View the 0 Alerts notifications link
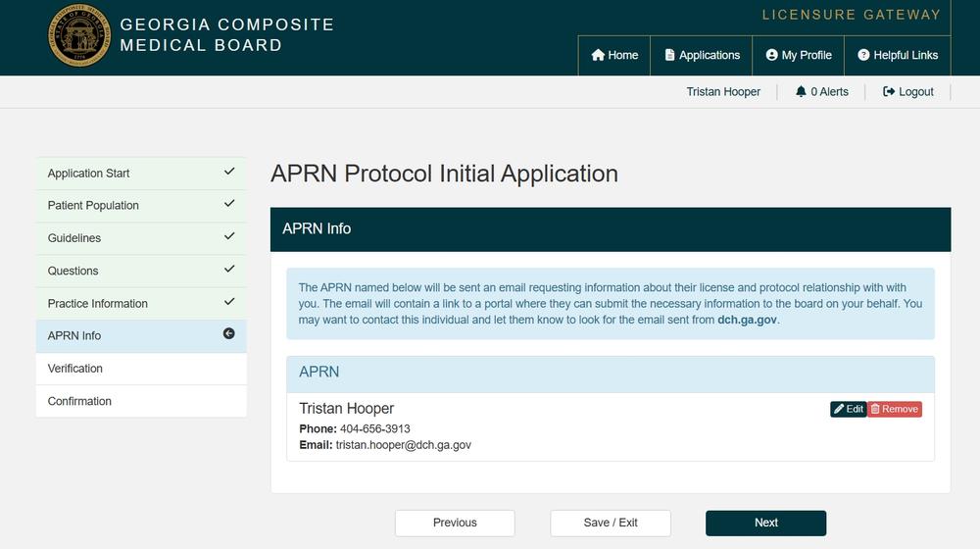 [821, 92]
